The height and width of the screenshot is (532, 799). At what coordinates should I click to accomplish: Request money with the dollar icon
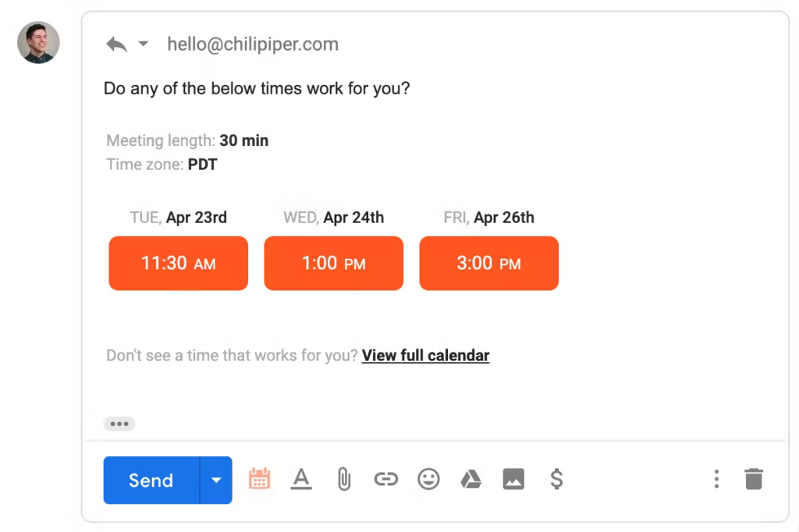pos(556,479)
